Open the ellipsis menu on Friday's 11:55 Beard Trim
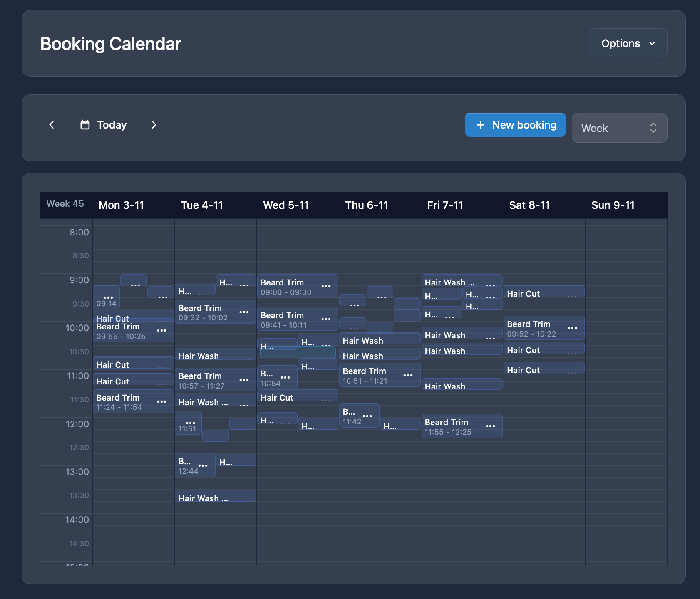The image size is (700, 599). [490, 426]
